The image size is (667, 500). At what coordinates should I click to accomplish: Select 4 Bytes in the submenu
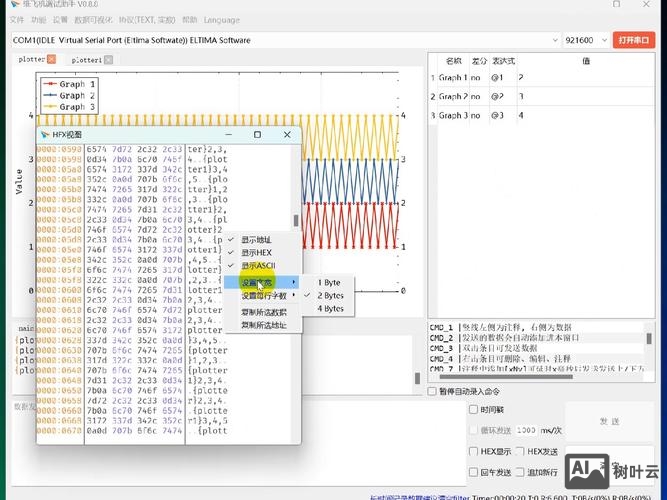[x=330, y=309]
